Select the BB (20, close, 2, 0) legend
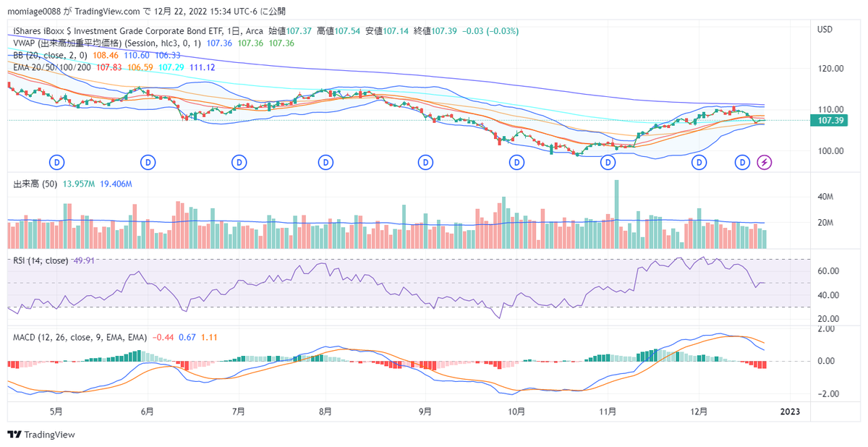This screenshot has width=868, height=447. pyautogui.click(x=51, y=55)
